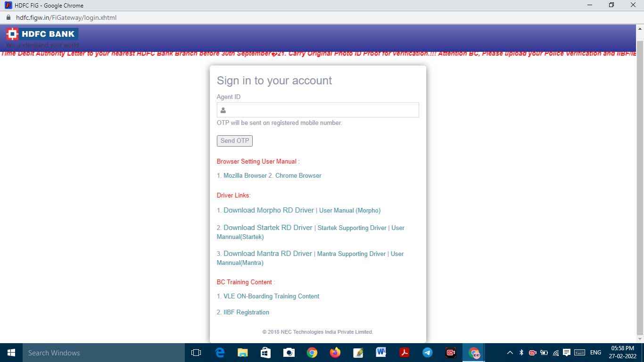Open the IIBF Registration link

[246, 312]
